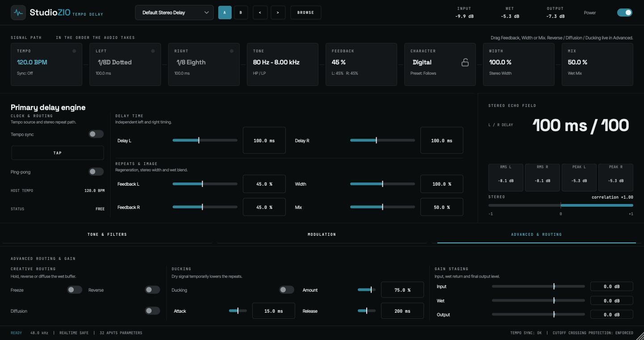The image size is (644, 340).
Task: Select preset slot A
Action: click(x=225, y=13)
